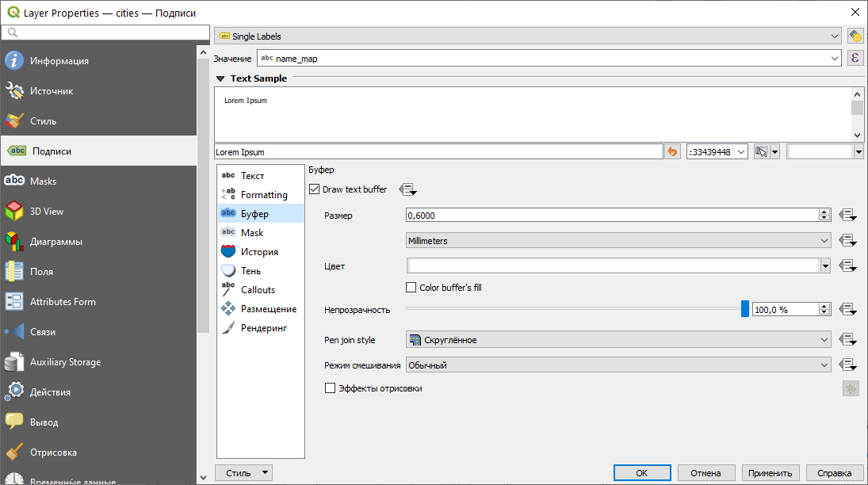Open the Millimeters unit dropdown
The width and height of the screenshot is (868, 485).
pyautogui.click(x=618, y=240)
